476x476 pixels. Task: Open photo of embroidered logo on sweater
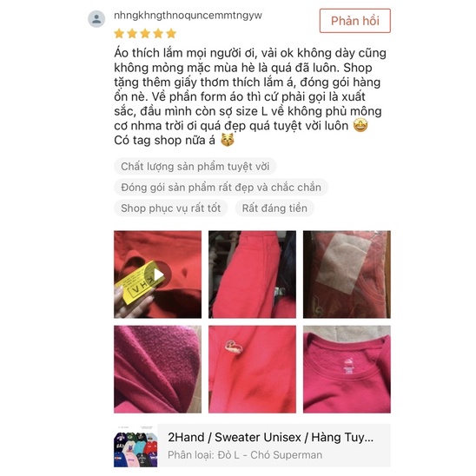252,369
